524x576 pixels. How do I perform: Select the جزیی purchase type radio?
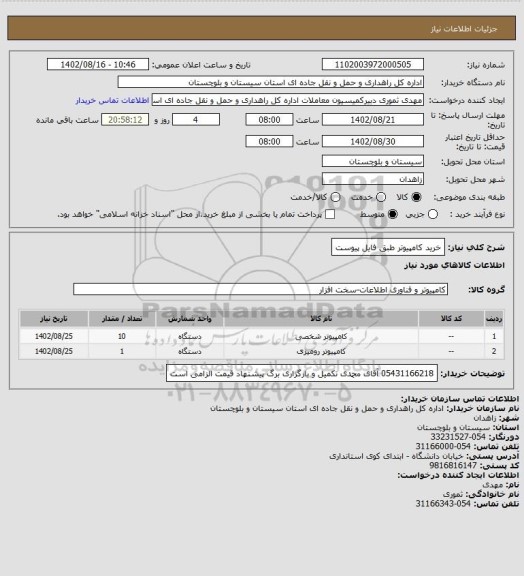click(433, 214)
